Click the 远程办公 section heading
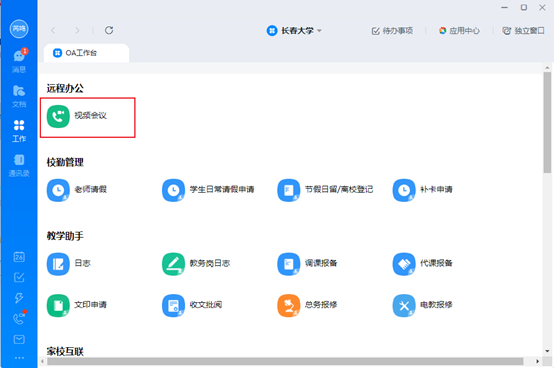Image resolution: width=554 pixels, height=368 pixels. [x=65, y=88]
